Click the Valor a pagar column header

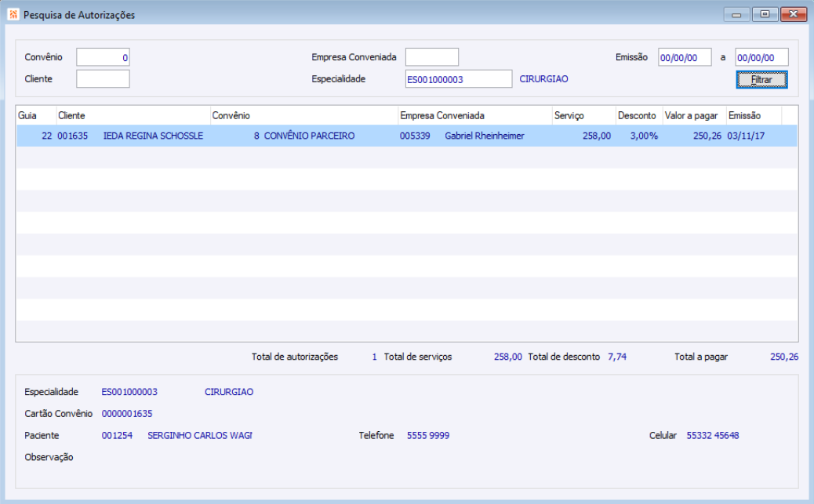point(694,116)
